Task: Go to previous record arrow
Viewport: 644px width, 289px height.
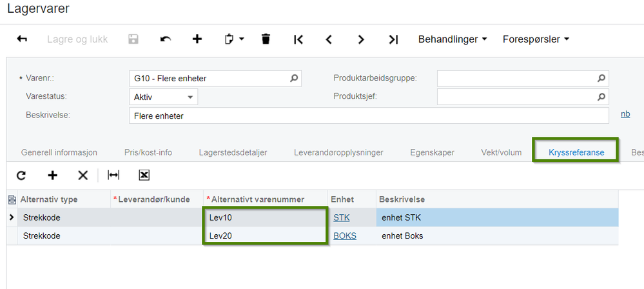Action: click(x=329, y=39)
